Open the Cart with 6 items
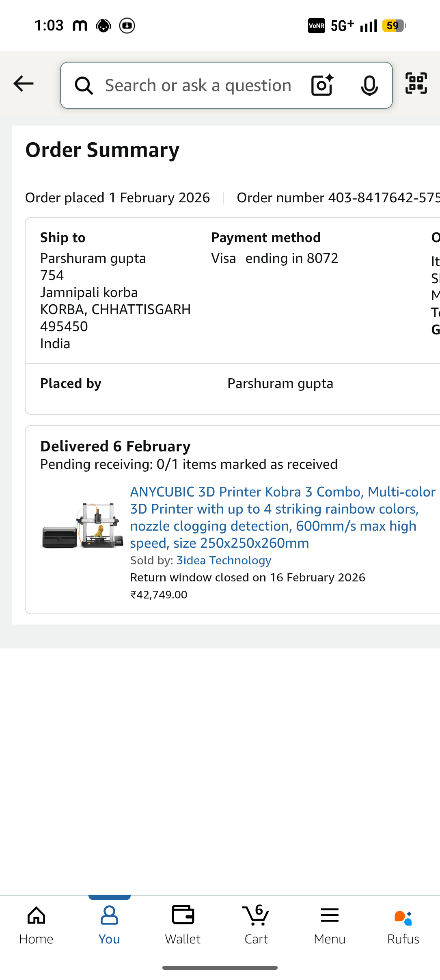The width and height of the screenshot is (440, 980). tap(256, 925)
